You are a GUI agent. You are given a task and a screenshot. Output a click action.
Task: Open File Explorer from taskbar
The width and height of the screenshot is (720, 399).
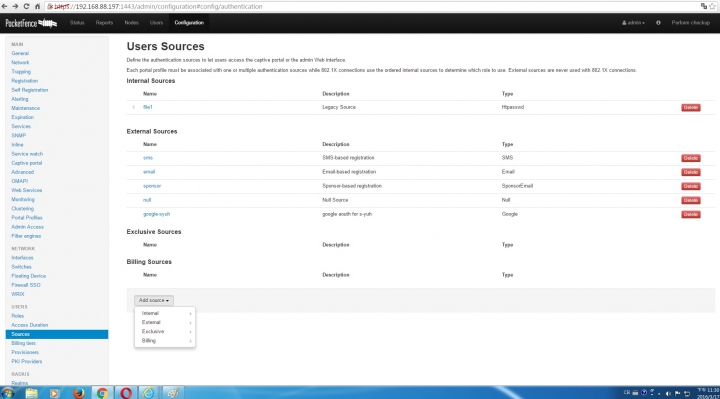click(31, 393)
